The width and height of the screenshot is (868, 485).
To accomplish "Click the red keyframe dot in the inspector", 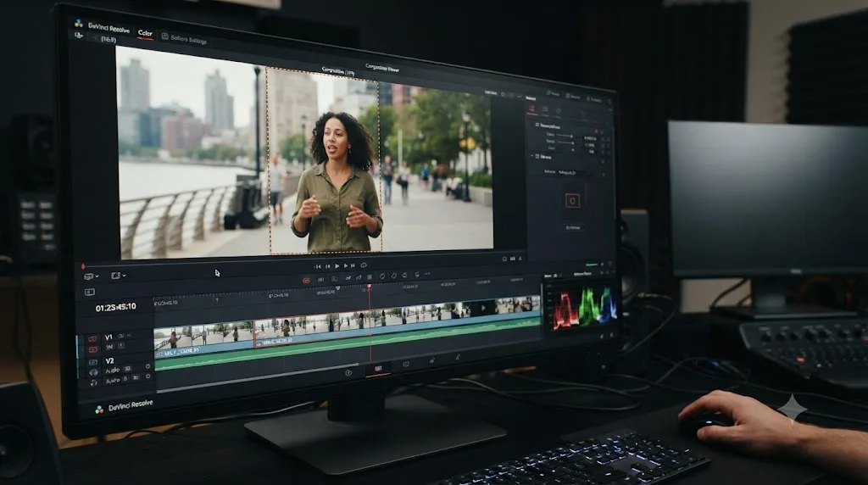I will click(596, 131).
